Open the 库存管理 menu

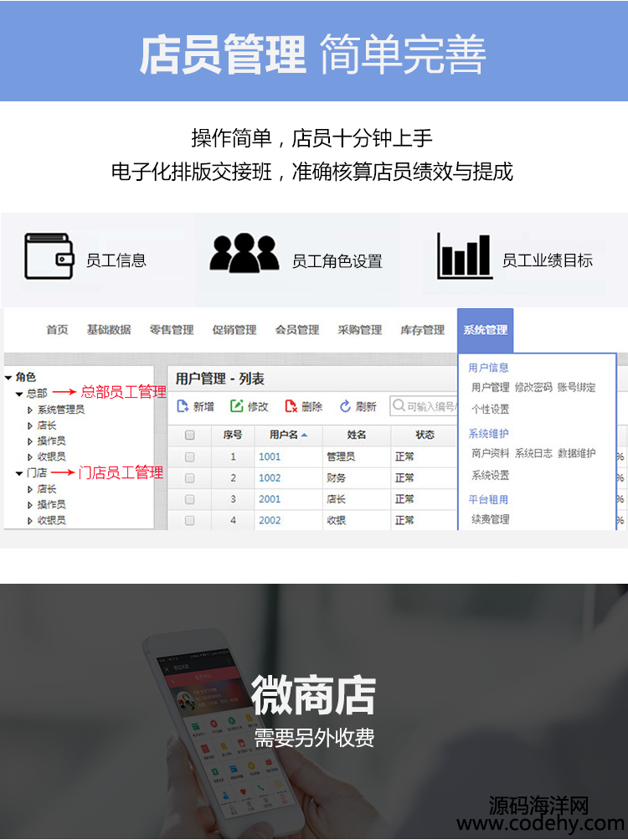click(422, 330)
